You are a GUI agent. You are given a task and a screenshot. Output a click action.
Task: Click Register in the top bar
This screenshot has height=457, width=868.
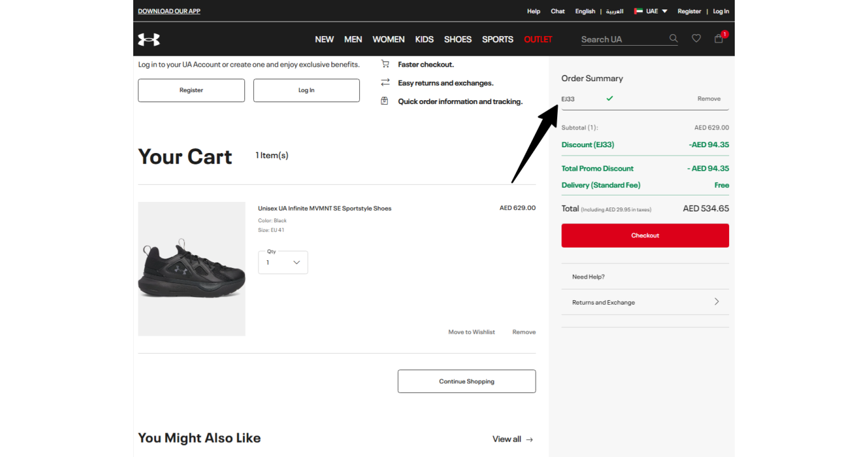coord(689,11)
